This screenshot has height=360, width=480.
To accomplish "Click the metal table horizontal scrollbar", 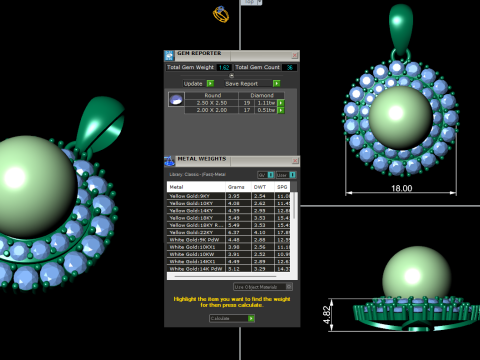I will [225, 276].
